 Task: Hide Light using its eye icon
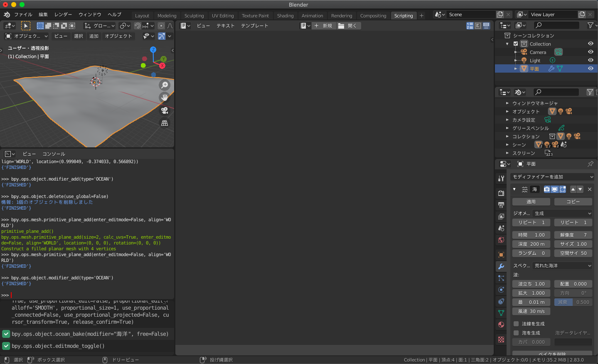(591, 60)
